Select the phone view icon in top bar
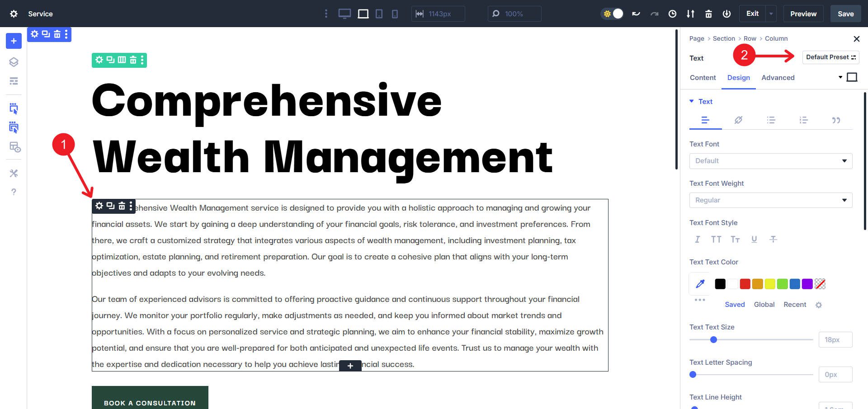868x409 pixels. [x=395, y=14]
